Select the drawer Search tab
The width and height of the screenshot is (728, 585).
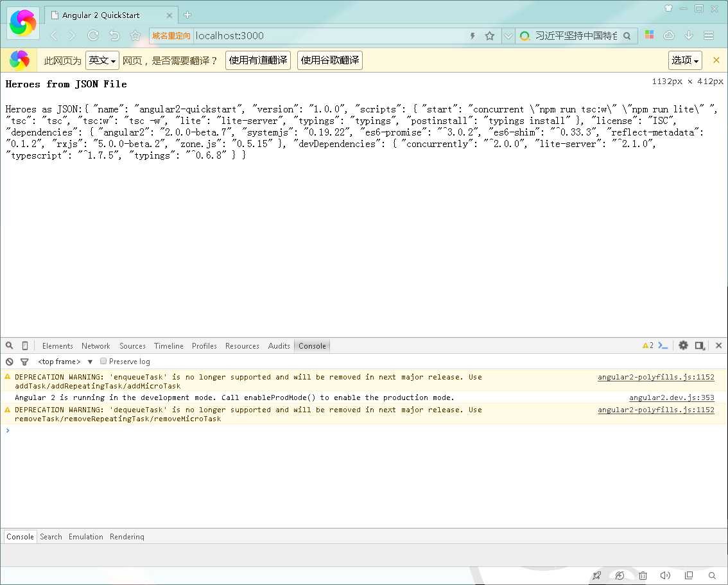tap(51, 537)
